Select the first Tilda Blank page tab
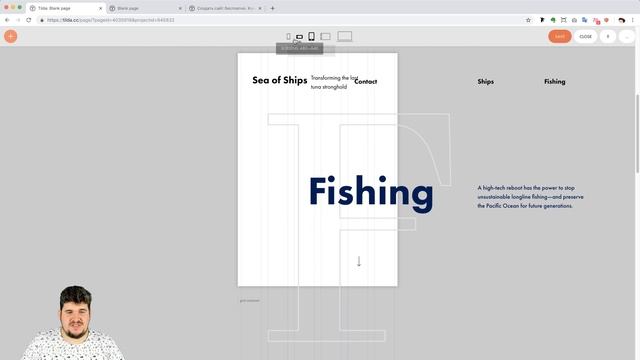The height and width of the screenshot is (360, 640). pos(65,8)
